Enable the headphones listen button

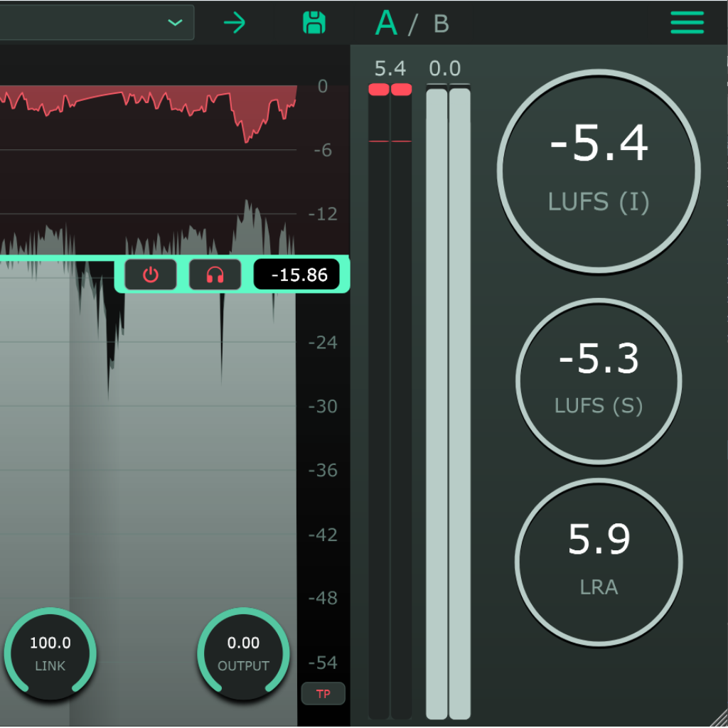click(x=215, y=274)
